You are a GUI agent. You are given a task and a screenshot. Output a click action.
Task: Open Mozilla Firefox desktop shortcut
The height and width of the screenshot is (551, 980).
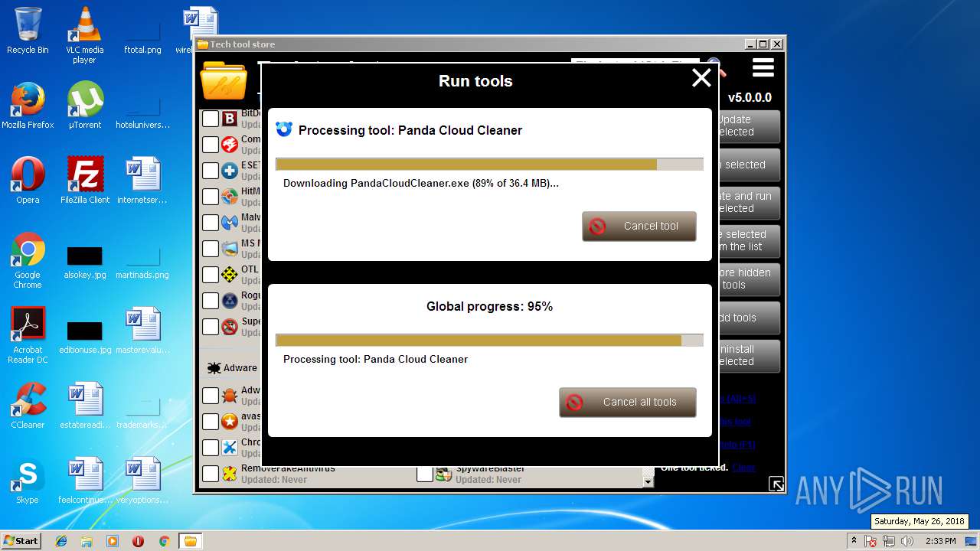[28, 105]
